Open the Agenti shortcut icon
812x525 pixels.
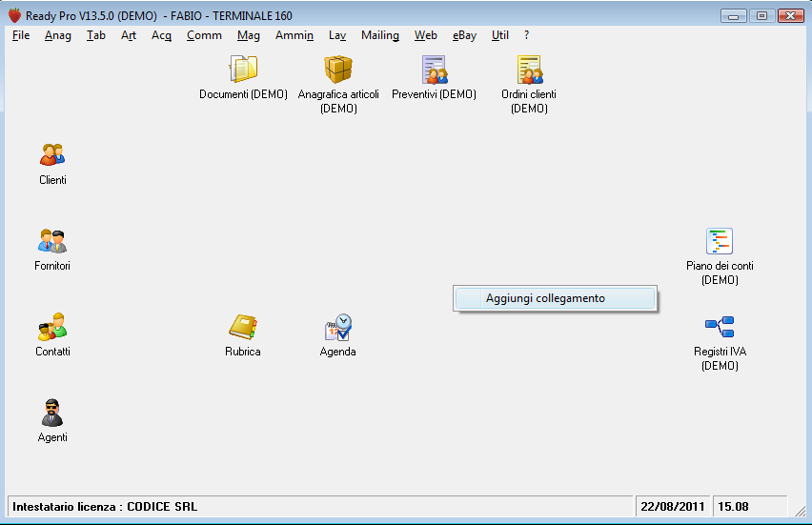click(x=52, y=413)
